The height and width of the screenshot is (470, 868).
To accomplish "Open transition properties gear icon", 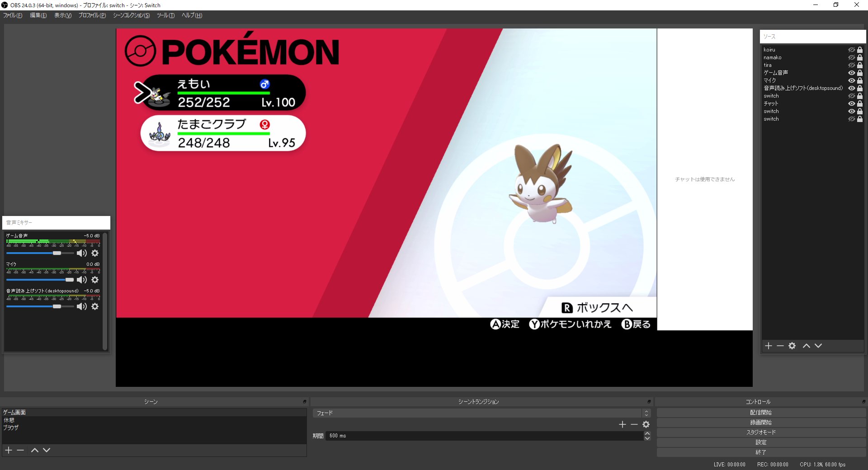I will 646,424.
